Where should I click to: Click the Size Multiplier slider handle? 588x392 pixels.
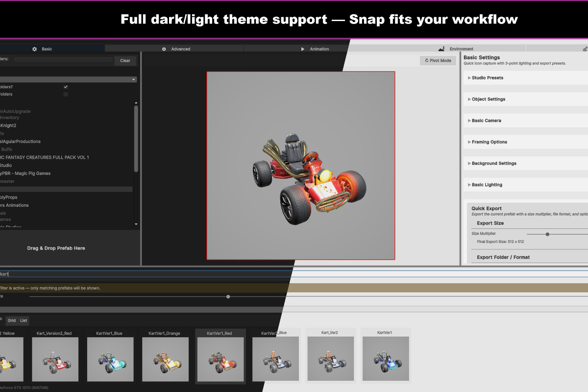coord(547,234)
